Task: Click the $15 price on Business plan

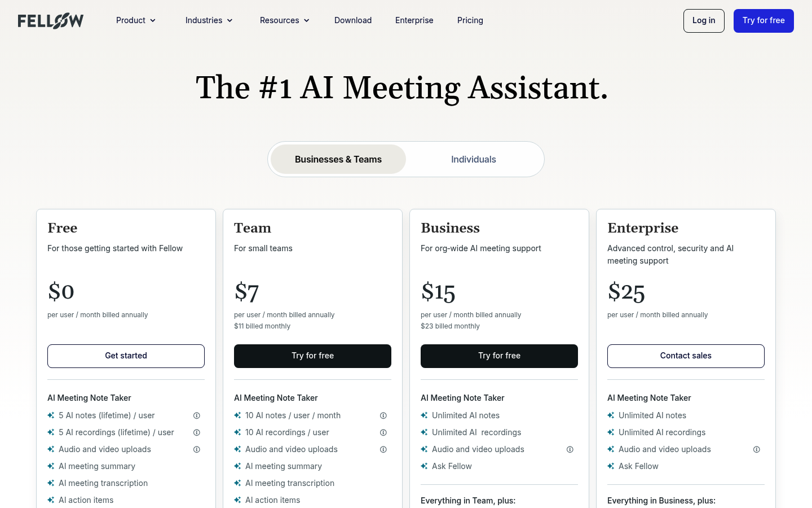Action: tap(438, 292)
